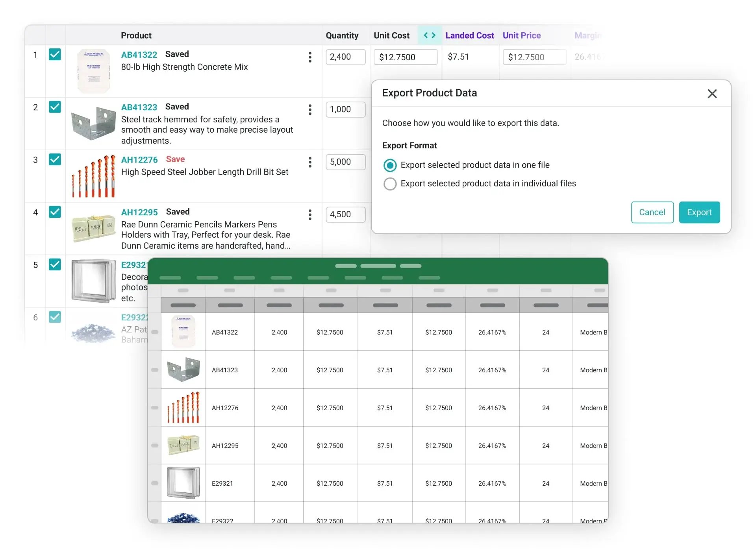Click the Unit Cost field $12.7500
This screenshot has height=551, width=756.
tap(405, 57)
